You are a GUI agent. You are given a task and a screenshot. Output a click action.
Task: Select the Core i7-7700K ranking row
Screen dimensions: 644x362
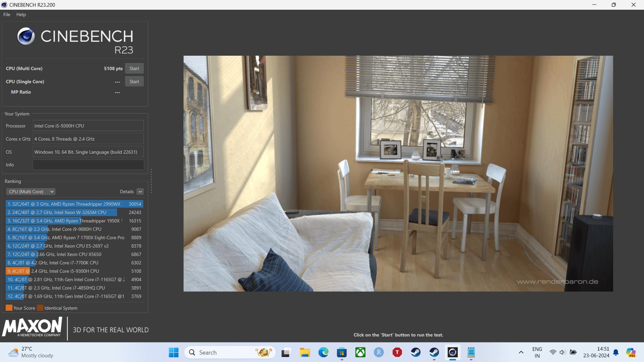point(75,263)
